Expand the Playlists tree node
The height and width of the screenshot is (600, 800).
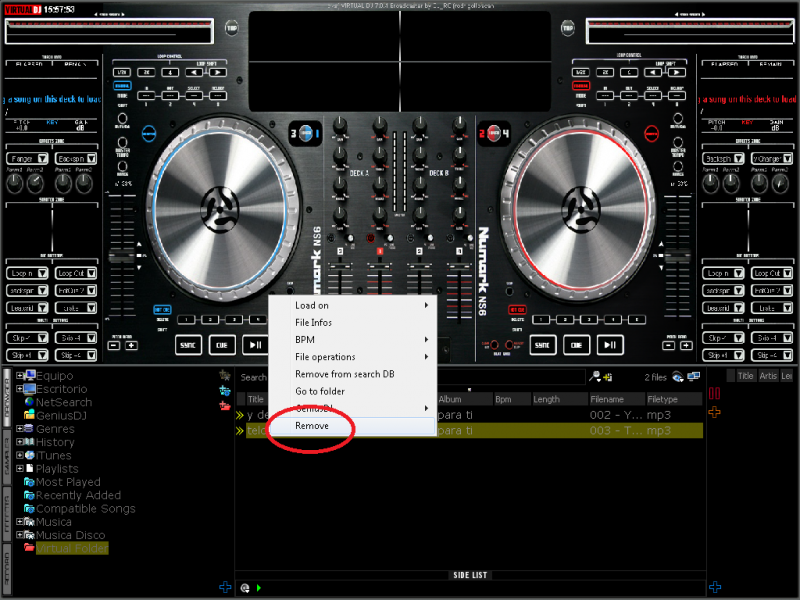click(x=19, y=469)
